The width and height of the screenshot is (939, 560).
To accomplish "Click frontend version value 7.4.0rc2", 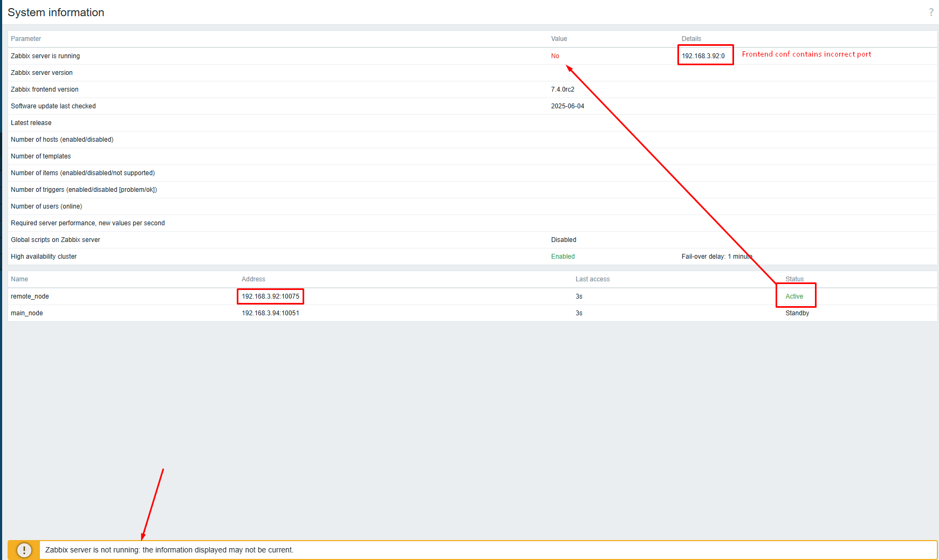I will 563,89.
